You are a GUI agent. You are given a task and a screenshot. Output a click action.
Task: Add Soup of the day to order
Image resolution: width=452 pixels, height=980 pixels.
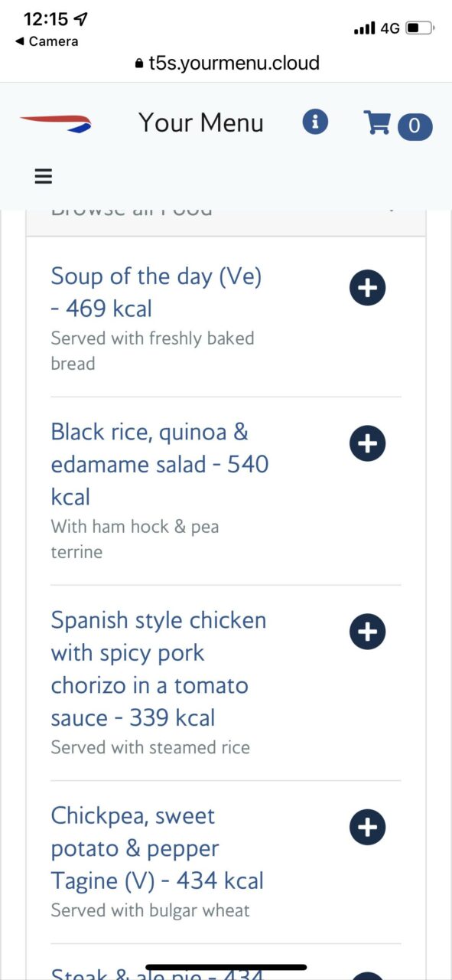point(367,288)
